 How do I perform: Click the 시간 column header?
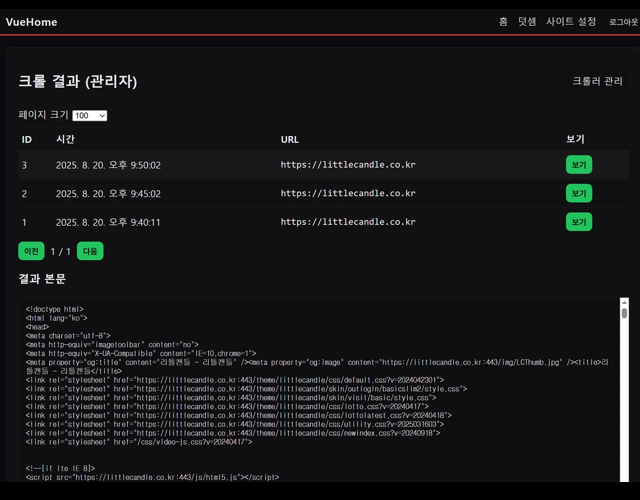[x=65, y=139]
